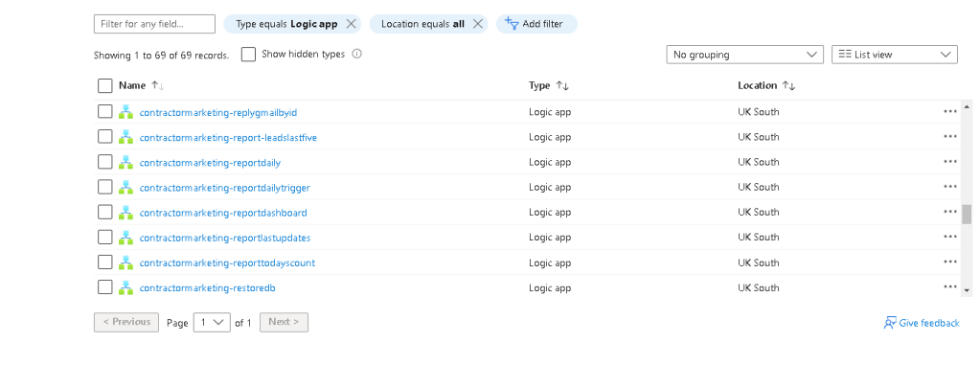Click Logic app type in contractormarketing-reportdaily row
This screenshot has width=980, height=365.
pyautogui.click(x=550, y=162)
